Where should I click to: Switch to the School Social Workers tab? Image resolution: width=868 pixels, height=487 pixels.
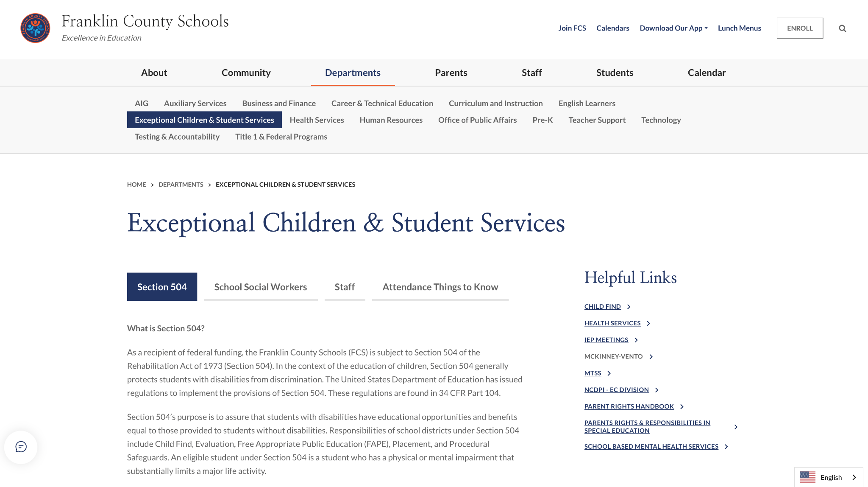(261, 287)
